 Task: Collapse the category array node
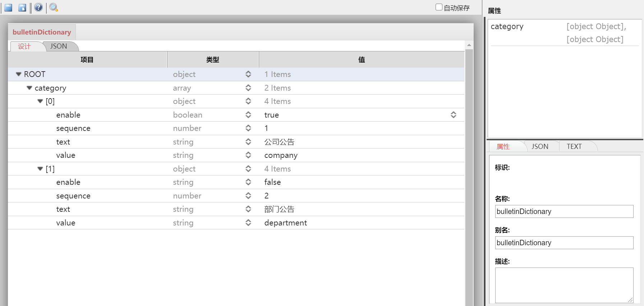(x=29, y=88)
